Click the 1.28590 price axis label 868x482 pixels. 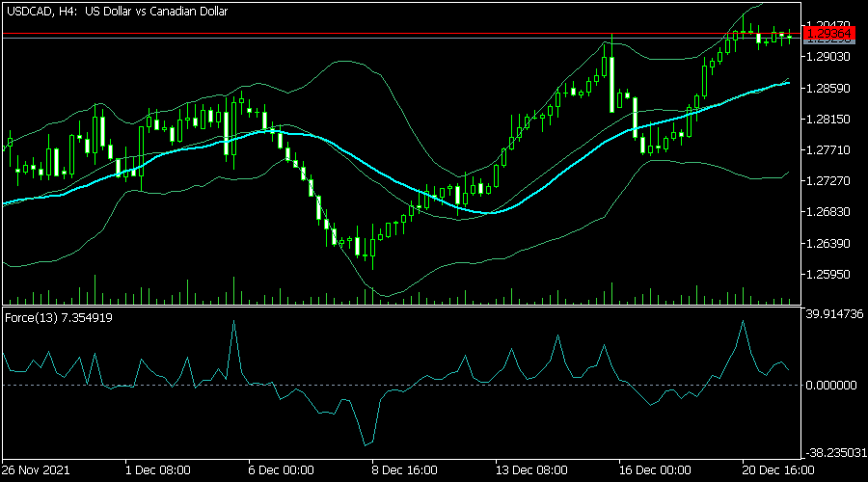[828, 88]
